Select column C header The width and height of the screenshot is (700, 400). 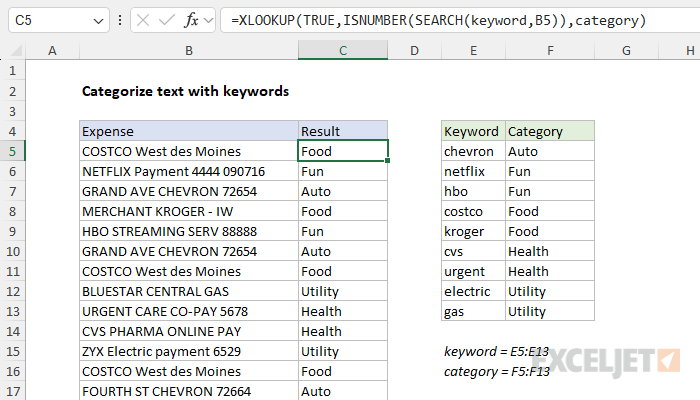343,50
